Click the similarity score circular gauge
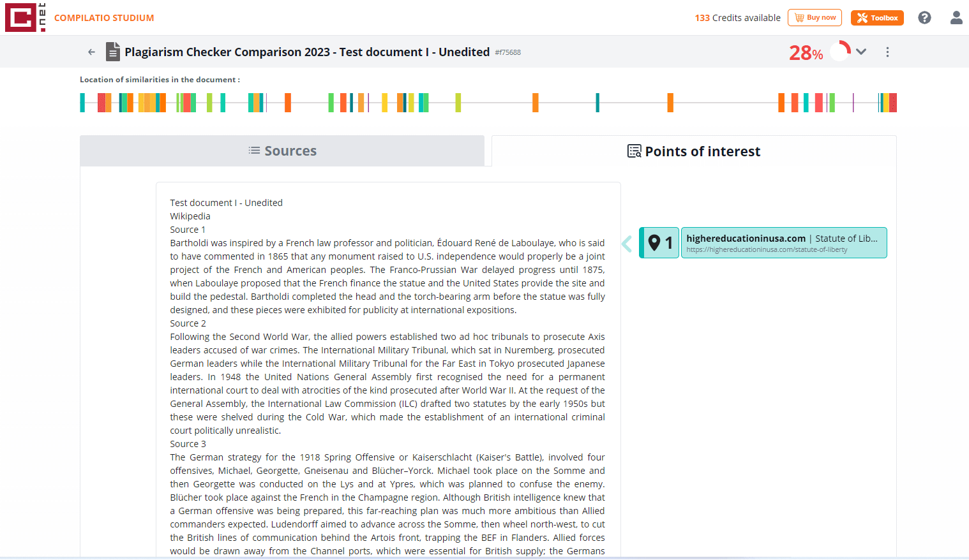This screenshot has width=969, height=560. 841,52
